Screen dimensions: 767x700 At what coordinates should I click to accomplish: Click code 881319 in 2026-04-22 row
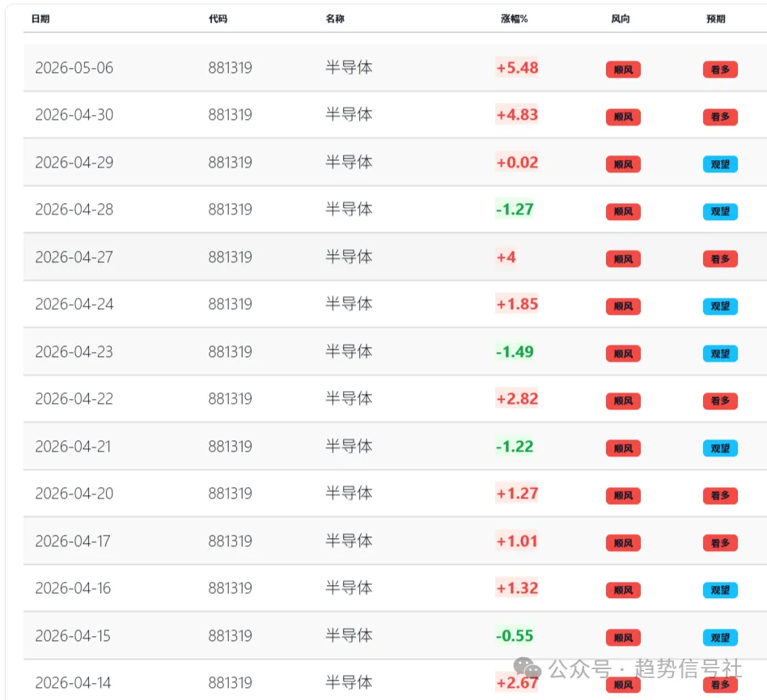(231, 399)
